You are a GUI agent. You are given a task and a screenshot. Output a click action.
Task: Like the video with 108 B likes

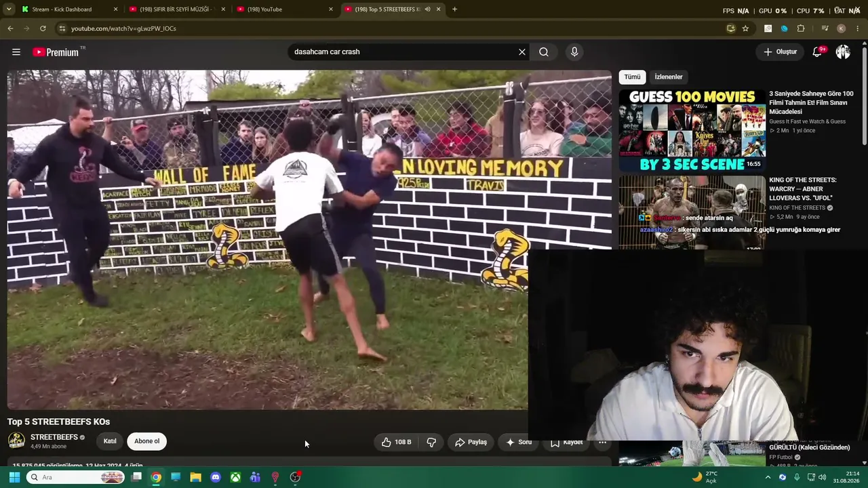tap(395, 442)
